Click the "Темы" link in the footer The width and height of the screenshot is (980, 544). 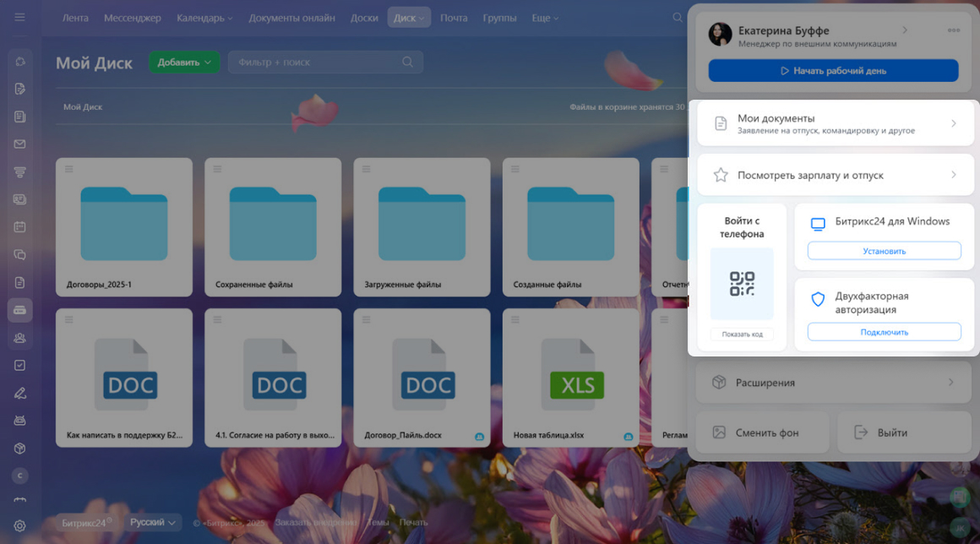click(378, 523)
